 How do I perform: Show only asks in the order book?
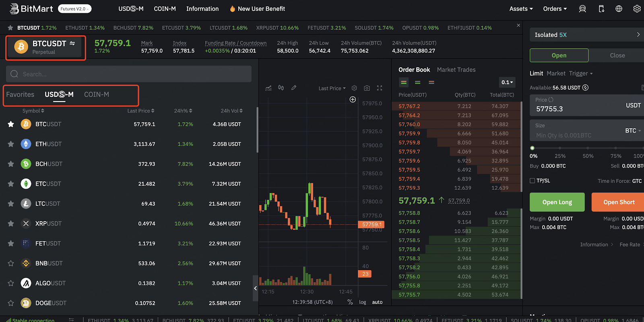click(431, 82)
